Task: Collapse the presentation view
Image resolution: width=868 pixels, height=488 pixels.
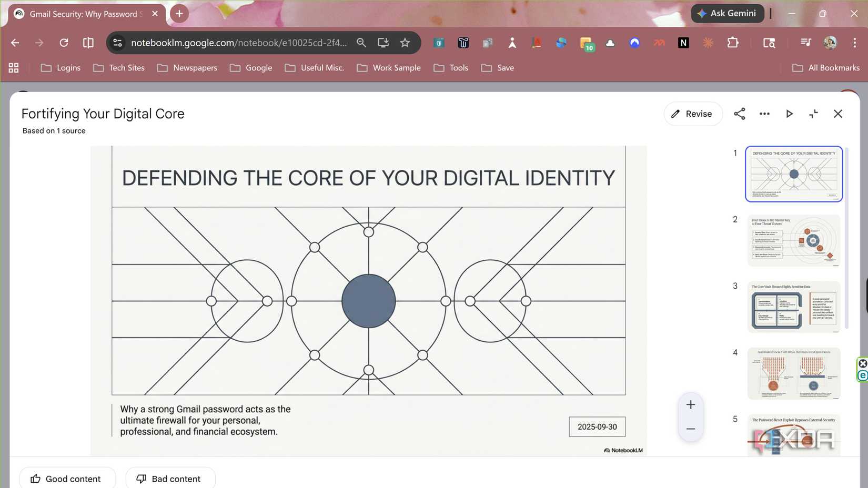Action: (813, 114)
